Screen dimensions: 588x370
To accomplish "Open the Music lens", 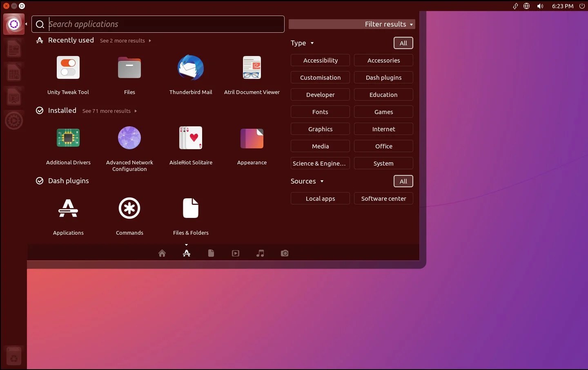I will point(260,253).
